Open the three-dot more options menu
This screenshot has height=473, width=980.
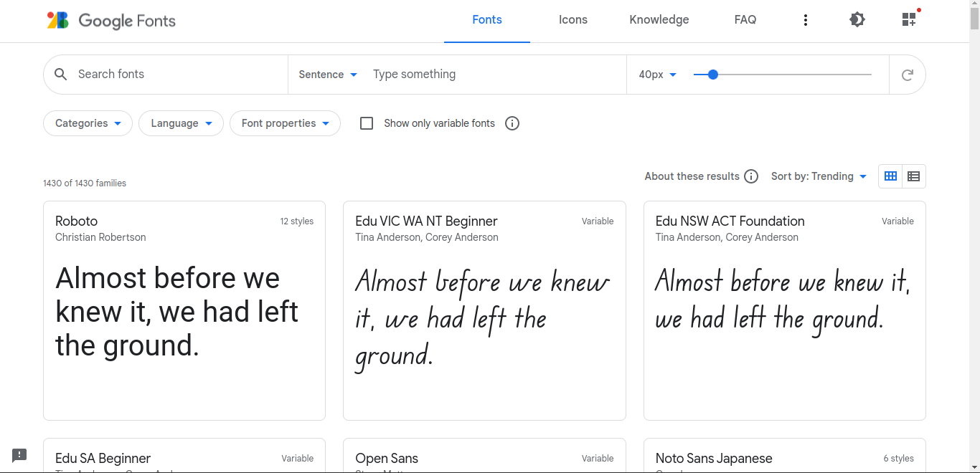[806, 20]
